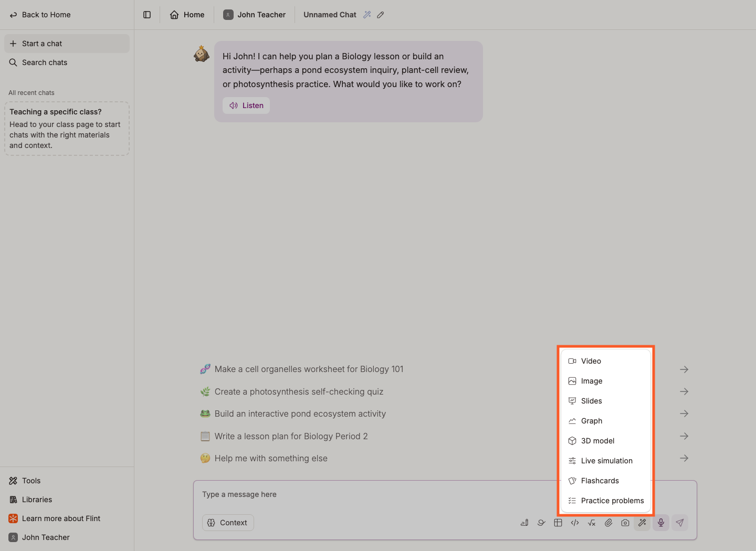The image size is (756, 551).
Task: Select Flashcards from the generate menu
Action: [x=606, y=481]
